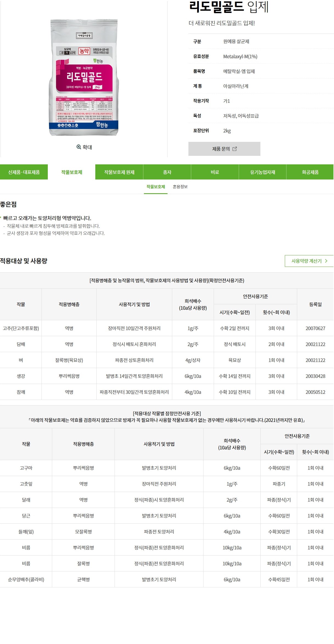Click the 잘록병(육묘상) disease cell
The width and height of the screenshot is (334, 644).
69,360
